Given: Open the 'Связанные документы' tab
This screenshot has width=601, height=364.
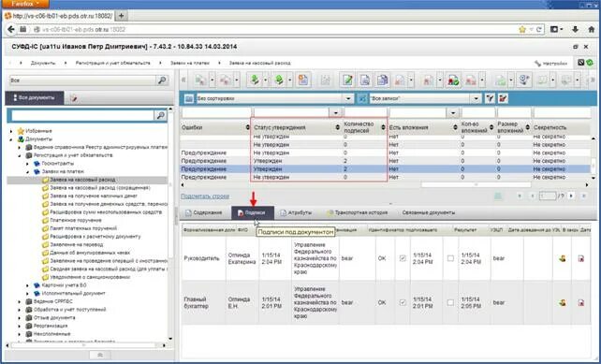Looking at the screenshot, I should (429, 212).
